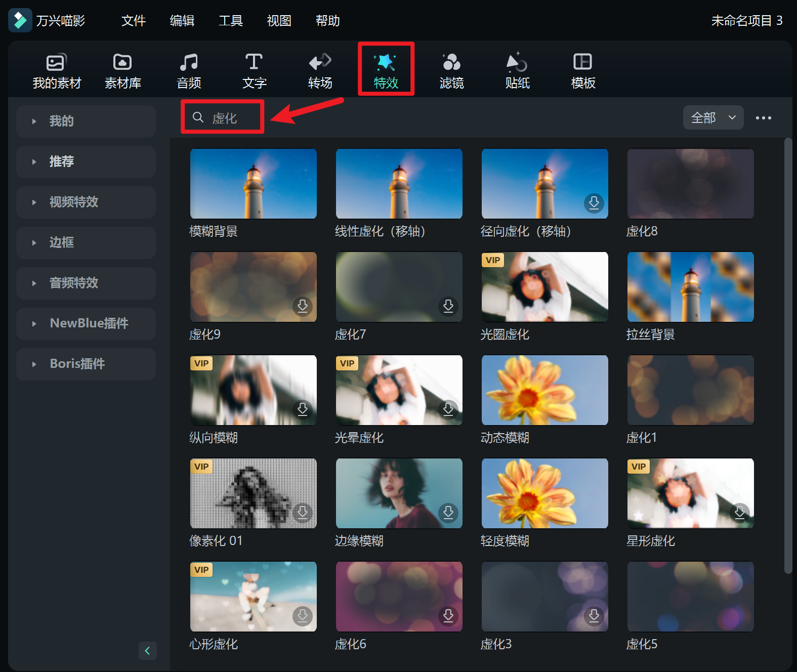Click the 心形虚化 label text
The width and height of the screenshot is (797, 672).
click(214, 644)
